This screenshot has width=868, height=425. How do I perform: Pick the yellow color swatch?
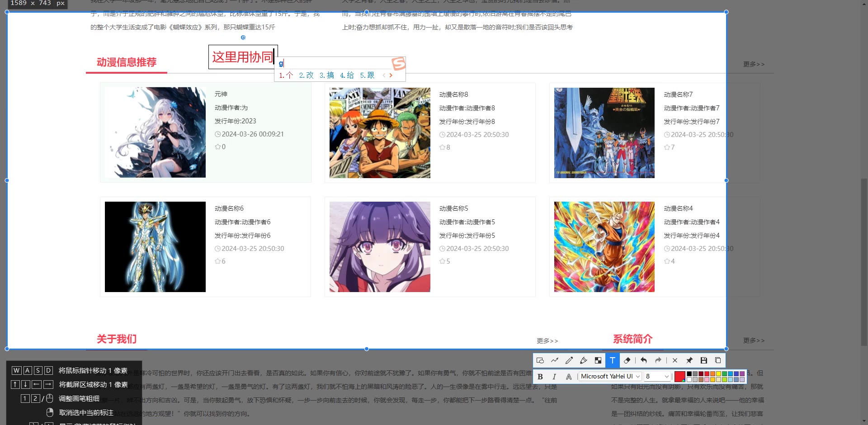(718, 373)
